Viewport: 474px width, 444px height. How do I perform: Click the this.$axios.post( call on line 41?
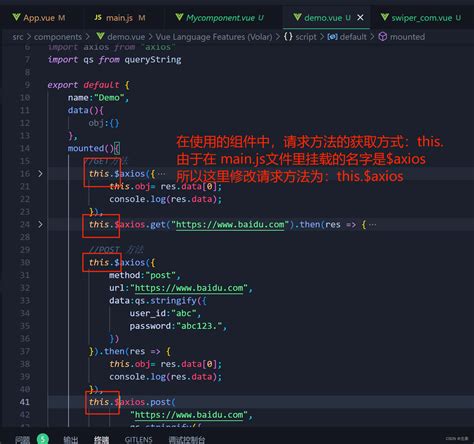[132, 402]
